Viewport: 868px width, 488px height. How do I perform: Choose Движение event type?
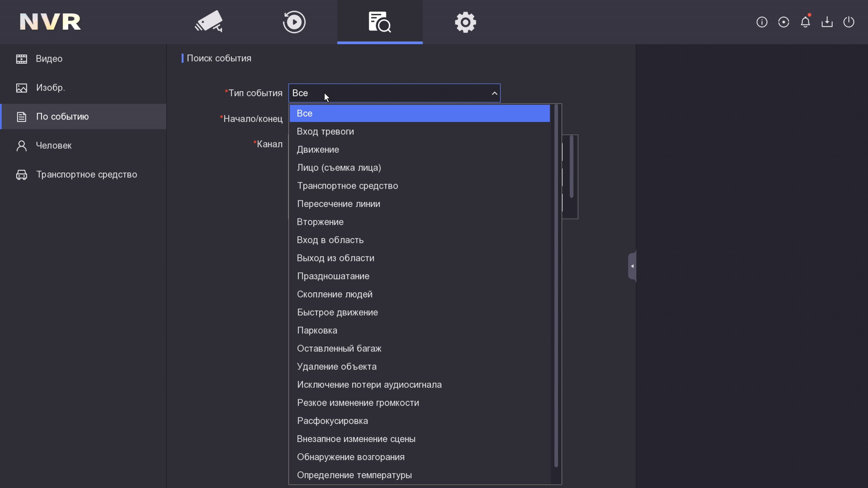point(420,149)
